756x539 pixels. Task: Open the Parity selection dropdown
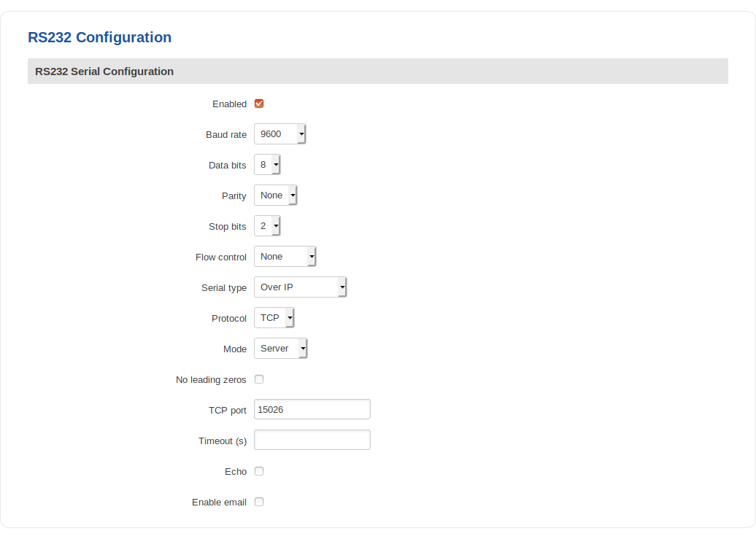[x=275, y=195]
